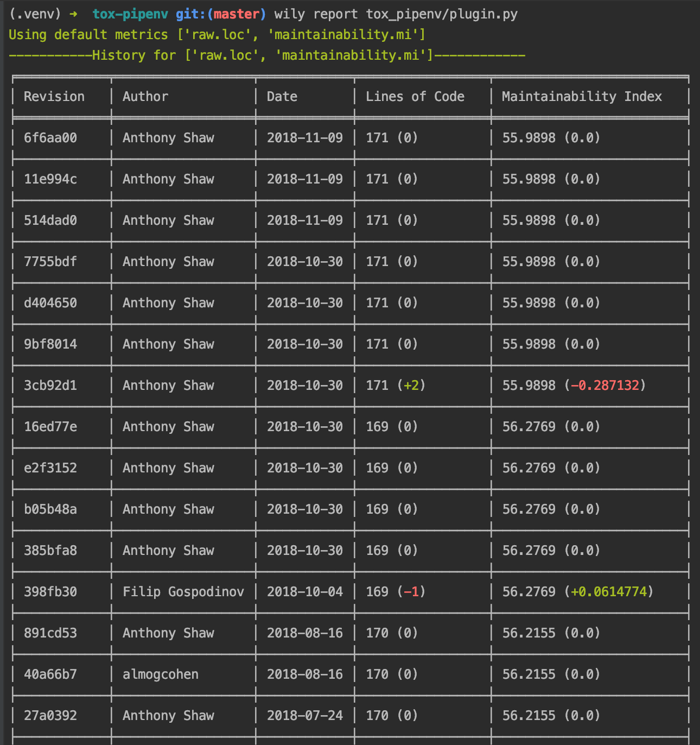Screen dimensions: 700x745
Task: Click the green +2 lines change
Action: [411, 386]
